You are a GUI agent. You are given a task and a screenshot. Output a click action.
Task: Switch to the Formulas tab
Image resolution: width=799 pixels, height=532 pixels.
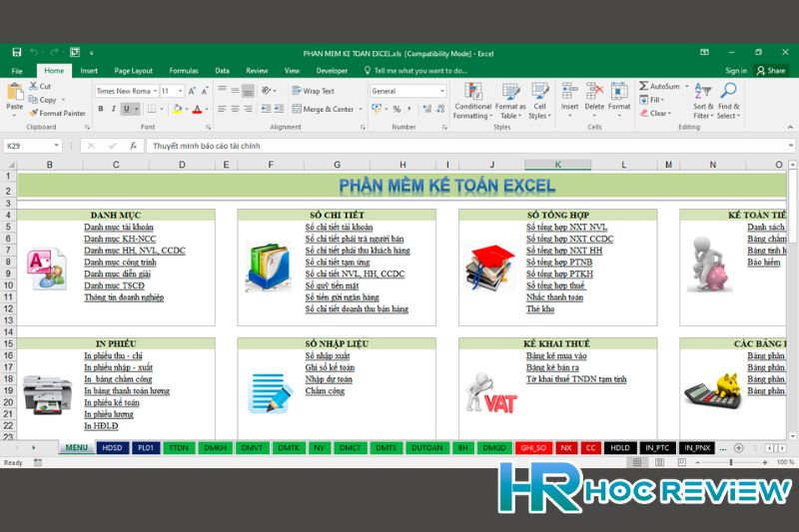pos(184,71)
